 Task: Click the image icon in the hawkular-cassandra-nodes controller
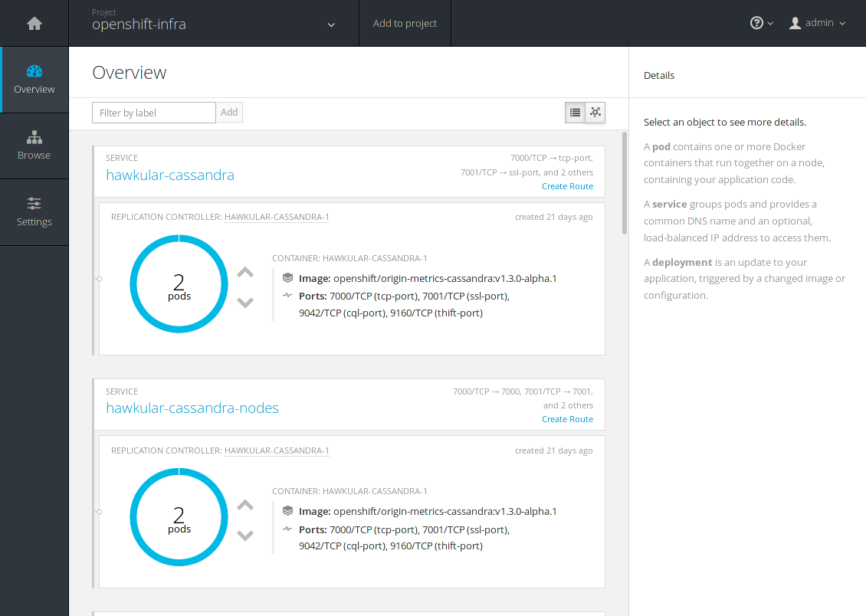tap(287, 511)
